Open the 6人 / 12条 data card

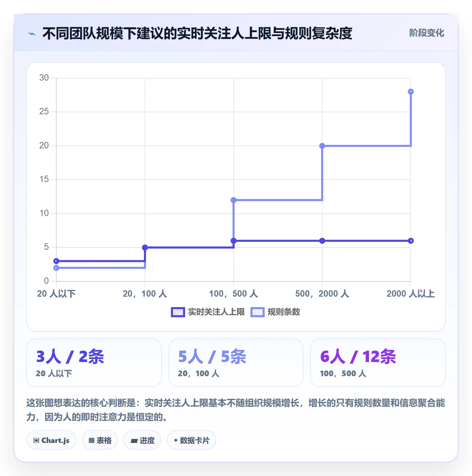click(378, 363)
